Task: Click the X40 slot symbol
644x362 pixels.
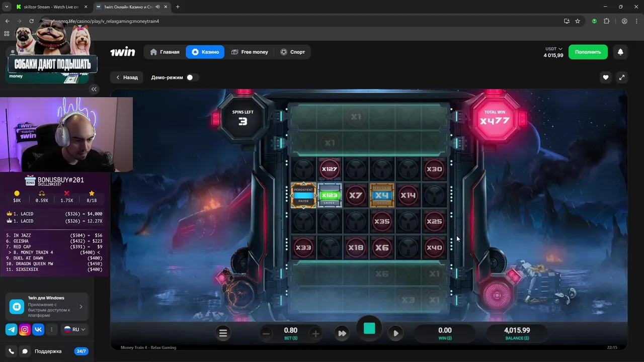Action: pyautogui.click(x=434, y=247)
